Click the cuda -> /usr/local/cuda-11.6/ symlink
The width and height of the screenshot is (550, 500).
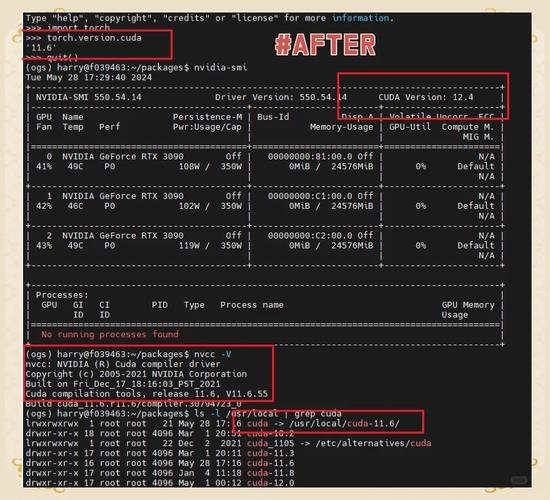323,424
